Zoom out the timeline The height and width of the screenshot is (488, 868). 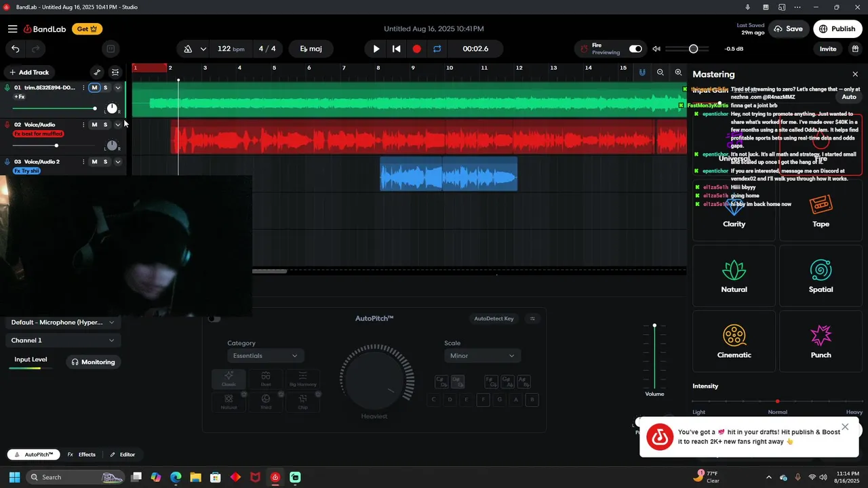coord(660,72)
